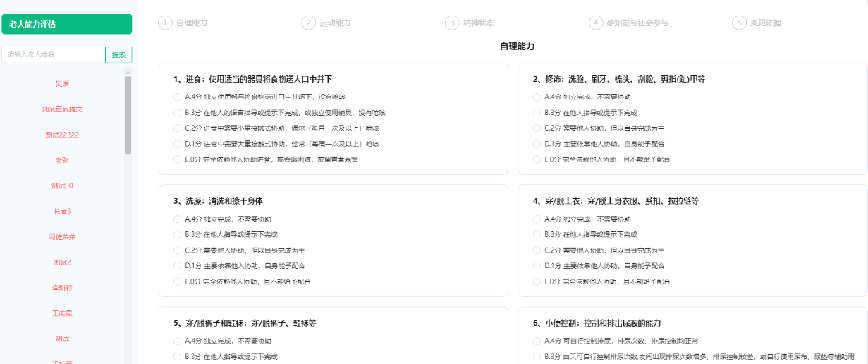Choose 王南星 in the sidebar list
This screenshot has height=364, width=868.
tap(62, 313)
